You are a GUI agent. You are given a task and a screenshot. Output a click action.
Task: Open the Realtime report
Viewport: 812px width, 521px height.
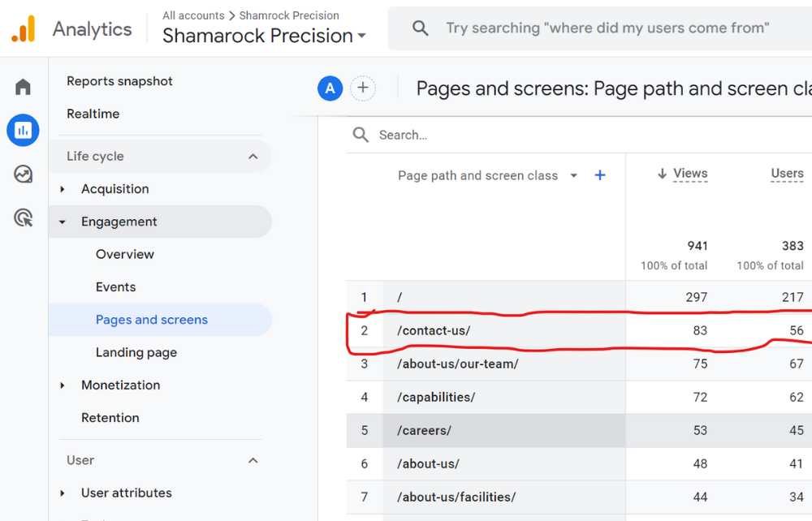tap(93, 114)
